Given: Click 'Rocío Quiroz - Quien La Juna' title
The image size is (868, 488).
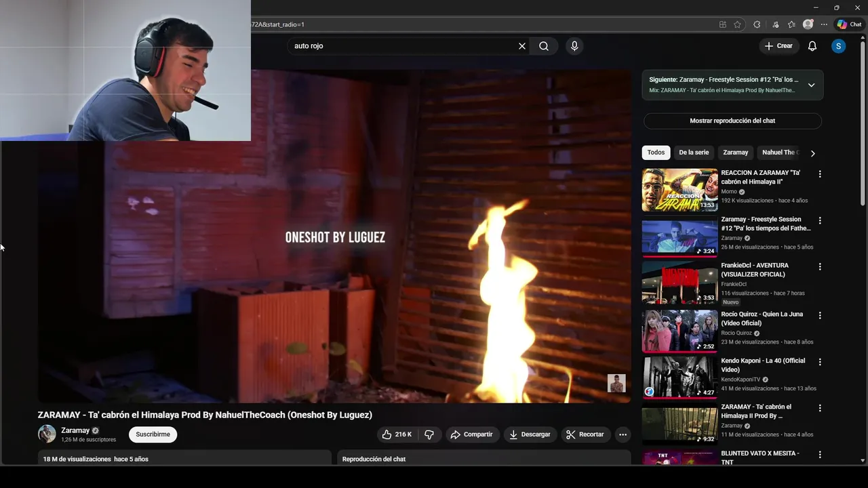Looking at the screenshot, I should coord(762,319).
